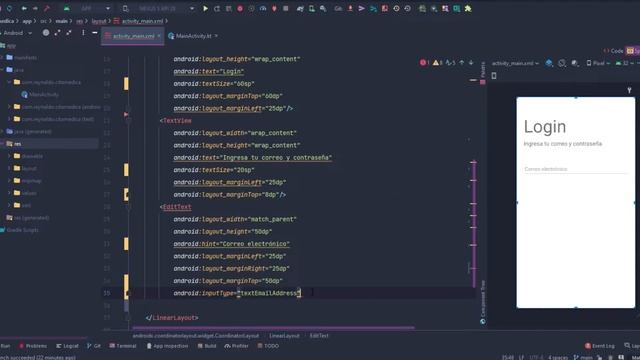Click the red error indicator in editor
The image size is (640, 360).
tap(424, 62)
